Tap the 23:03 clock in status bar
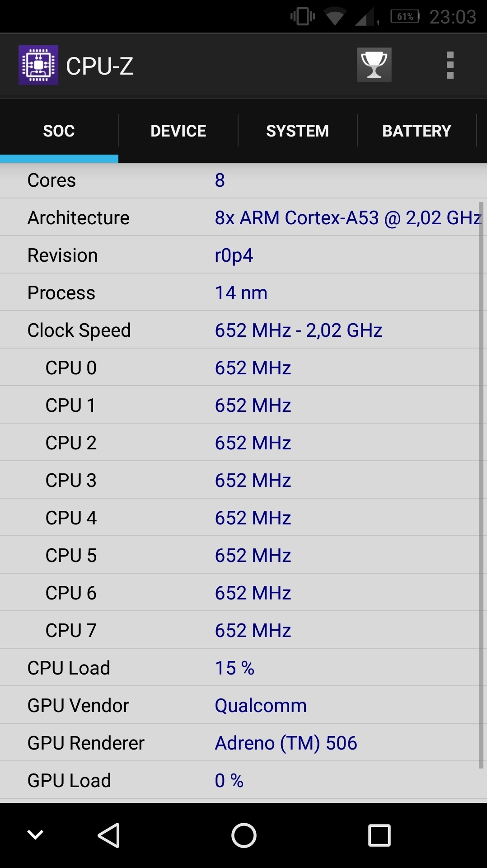Image resolution: width=487 pixels, height=868 pixels. [453, 17]
